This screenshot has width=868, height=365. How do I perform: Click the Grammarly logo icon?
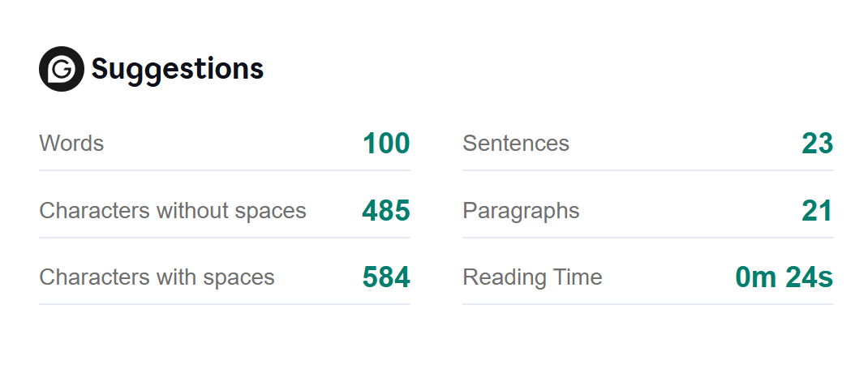(x=62, y=69)
